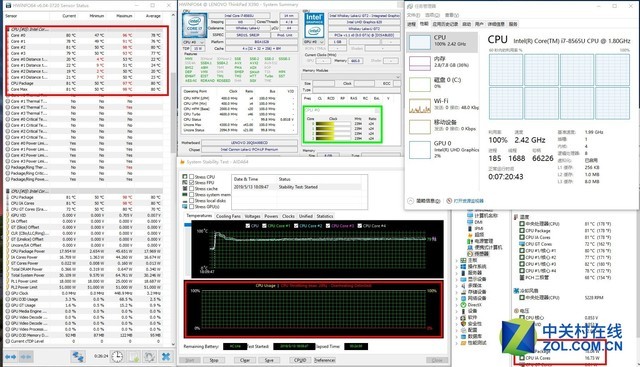Viewport: 640px width, 367px height.
Task: Click the Task Manager title bar icon
Action: coord(410,6)
